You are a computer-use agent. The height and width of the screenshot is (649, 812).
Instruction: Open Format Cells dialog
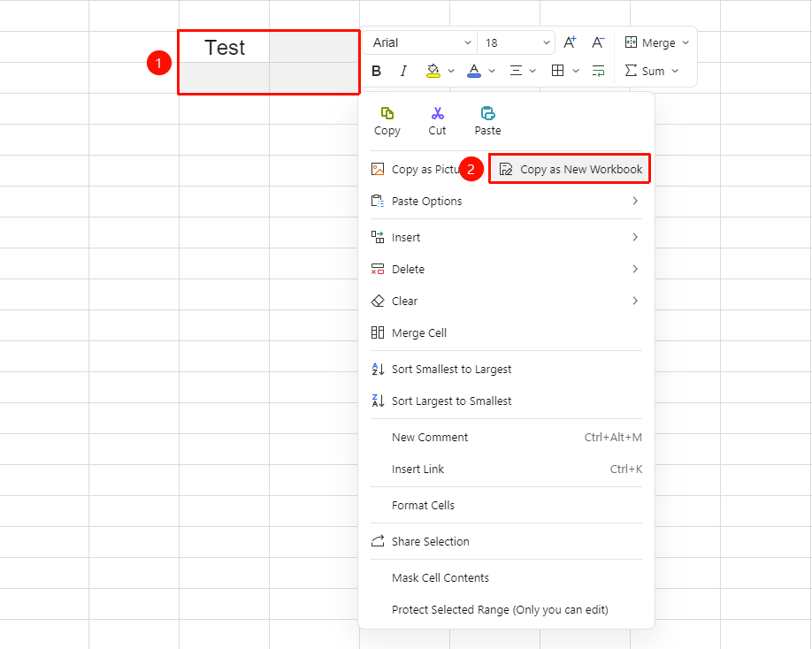click(506, 505)
